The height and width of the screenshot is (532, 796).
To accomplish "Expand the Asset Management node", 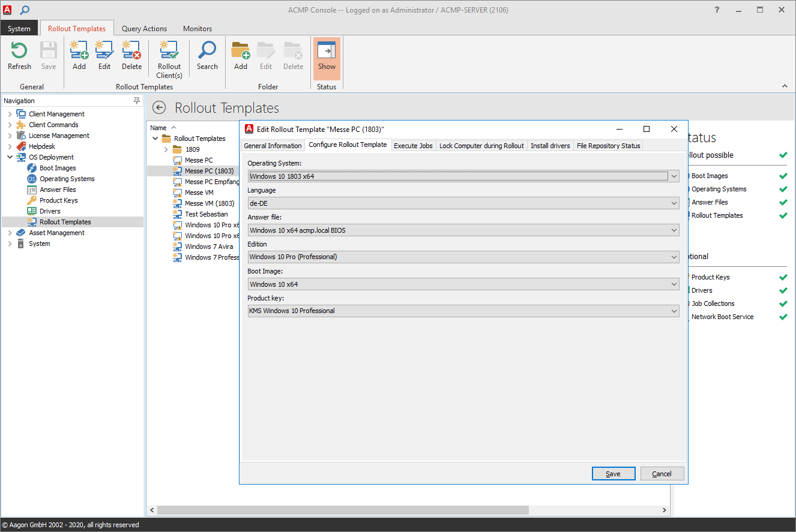I will (x=10, y=233).
